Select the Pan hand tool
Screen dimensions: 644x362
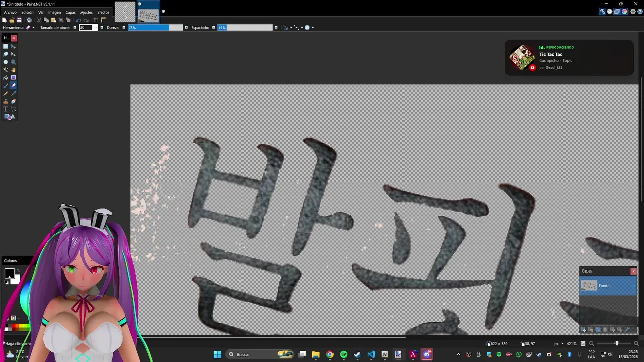coord(13,70)
